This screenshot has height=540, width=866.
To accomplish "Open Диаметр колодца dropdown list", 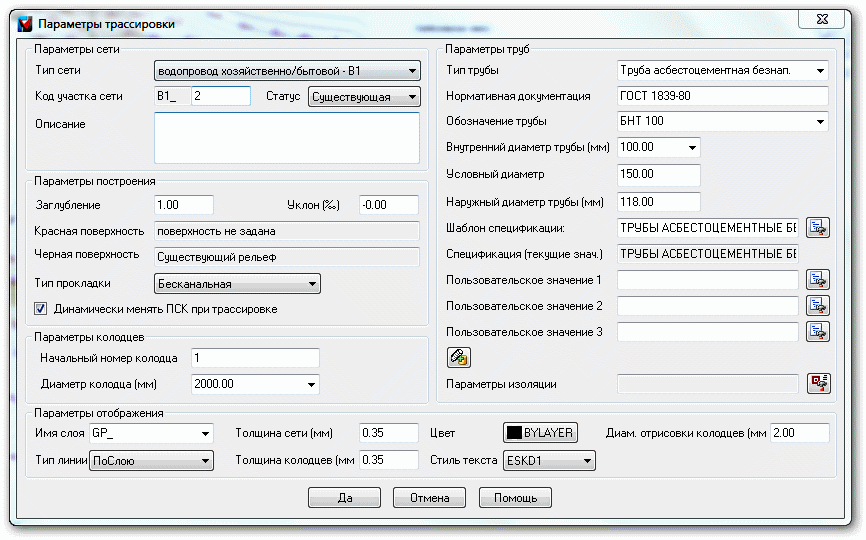I will click(x=255, y=384).
